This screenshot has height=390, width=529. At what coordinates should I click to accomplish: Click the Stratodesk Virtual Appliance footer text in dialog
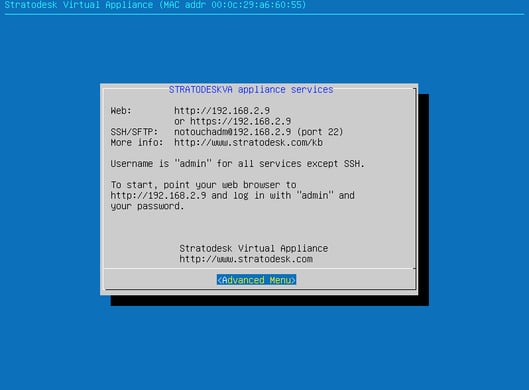(x=254, y=248)
